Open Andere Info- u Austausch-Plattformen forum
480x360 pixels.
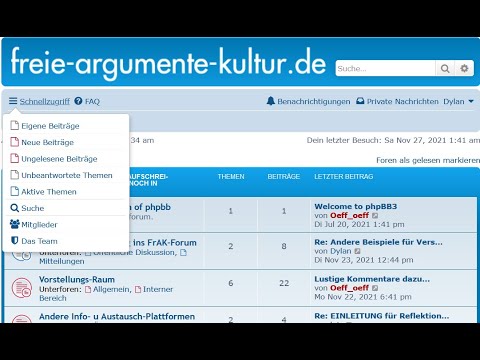117,316
